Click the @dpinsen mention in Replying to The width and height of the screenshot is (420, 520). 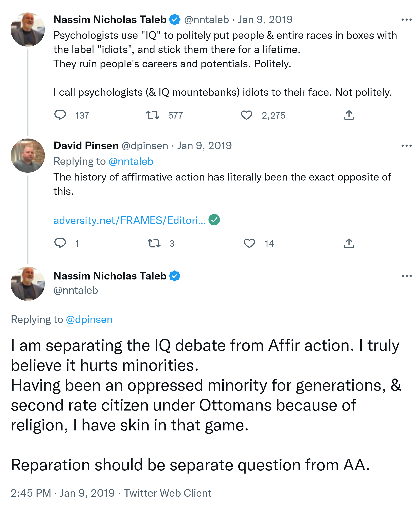click(89, 320)
